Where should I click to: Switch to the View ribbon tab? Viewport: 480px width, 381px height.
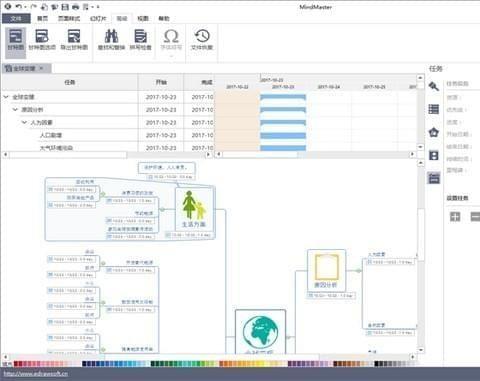click(x=143, y=18)
